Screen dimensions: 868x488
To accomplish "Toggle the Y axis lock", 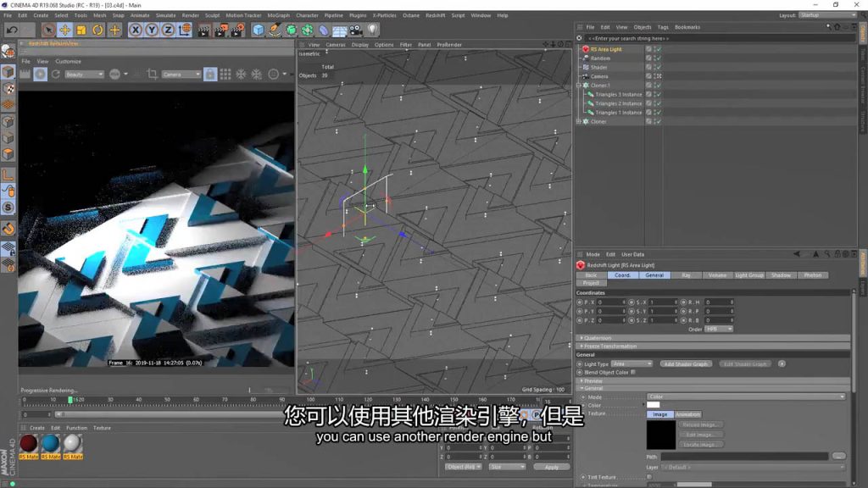I will (x=152, y=30).
